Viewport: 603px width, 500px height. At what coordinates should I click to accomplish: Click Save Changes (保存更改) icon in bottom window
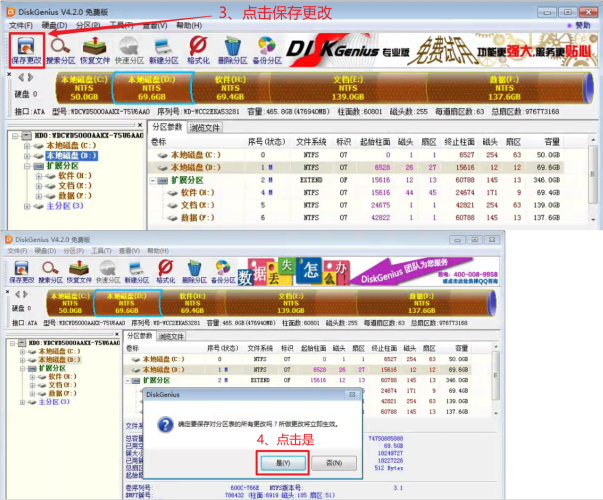point(22,272)
